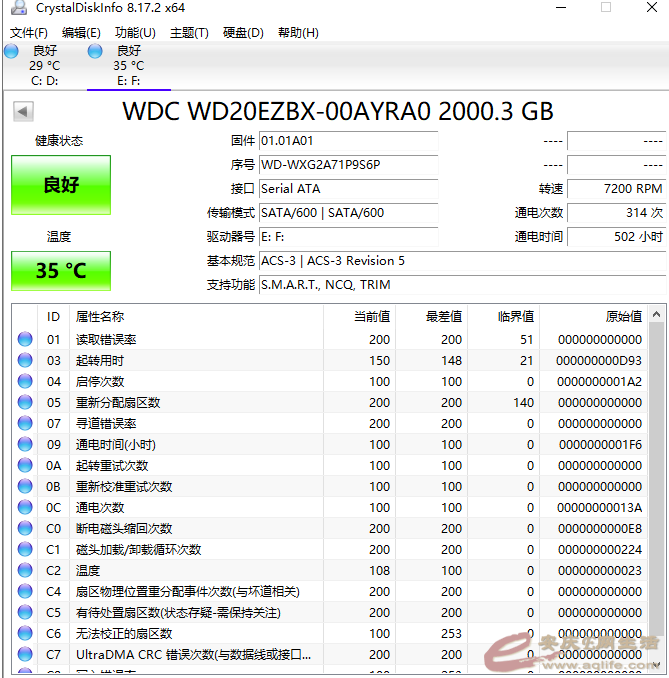Click the 序号 serial number field

[x=347, y=165]
